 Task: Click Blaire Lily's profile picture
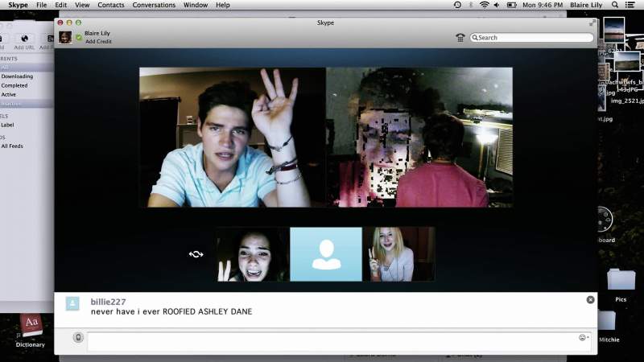(65, 37)
